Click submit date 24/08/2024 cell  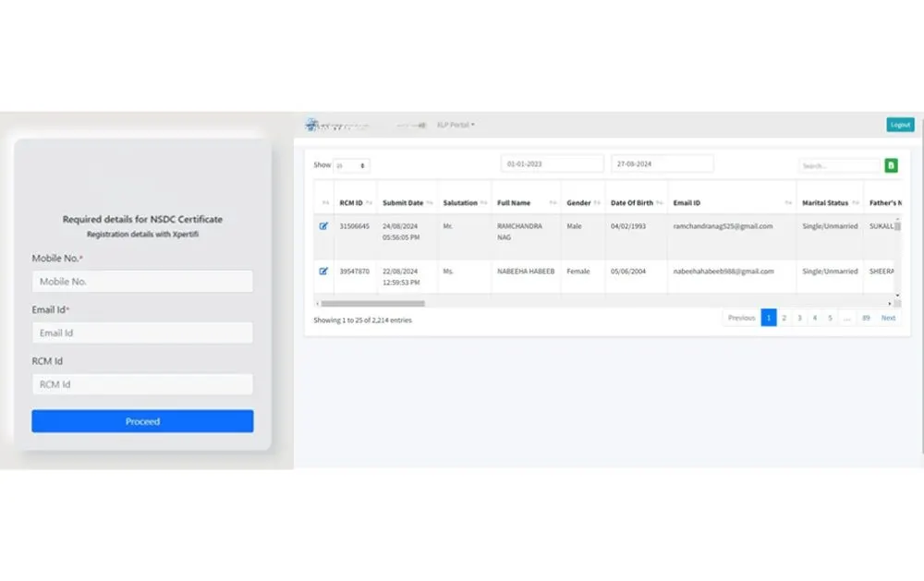click(x=401, y=232)
